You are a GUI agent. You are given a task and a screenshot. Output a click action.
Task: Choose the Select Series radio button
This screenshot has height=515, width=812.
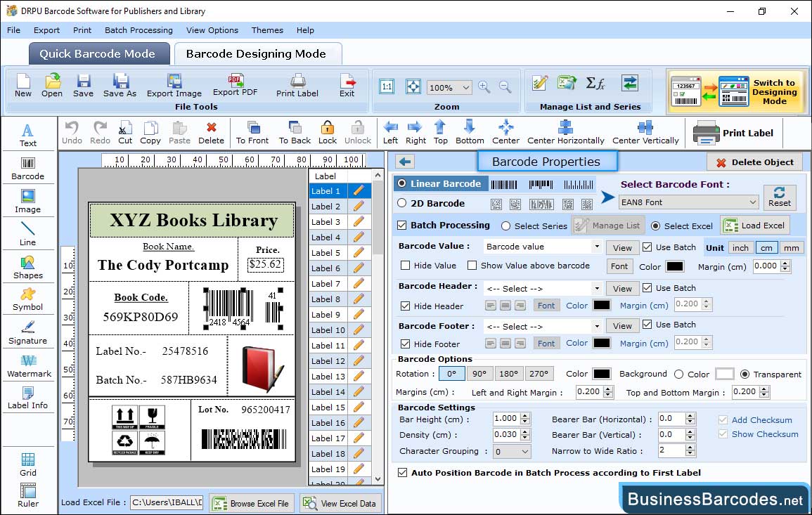506,226
